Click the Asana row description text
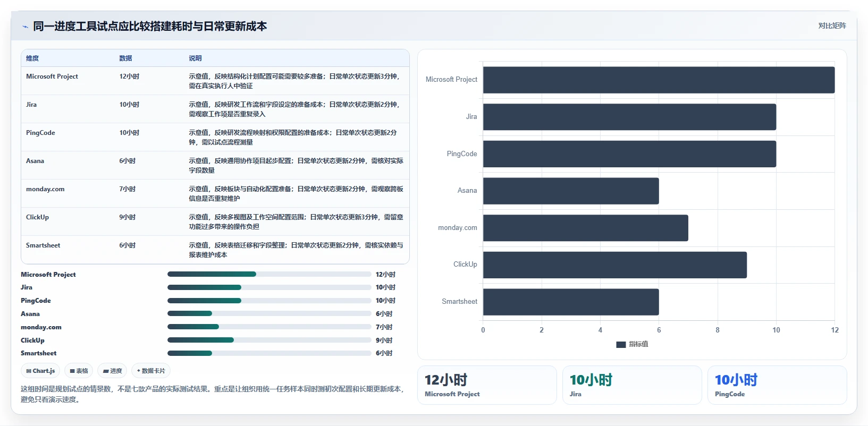 [x=296, y=166]
